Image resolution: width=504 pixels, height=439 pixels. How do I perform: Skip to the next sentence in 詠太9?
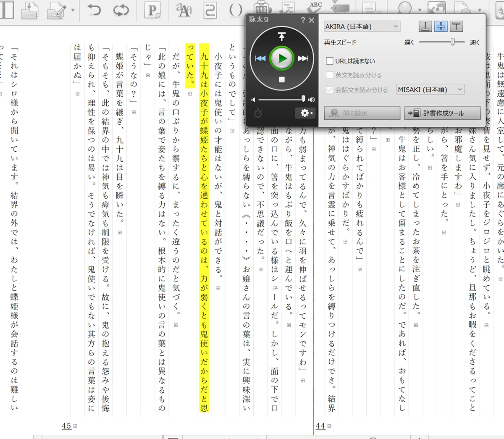[303, 58]
